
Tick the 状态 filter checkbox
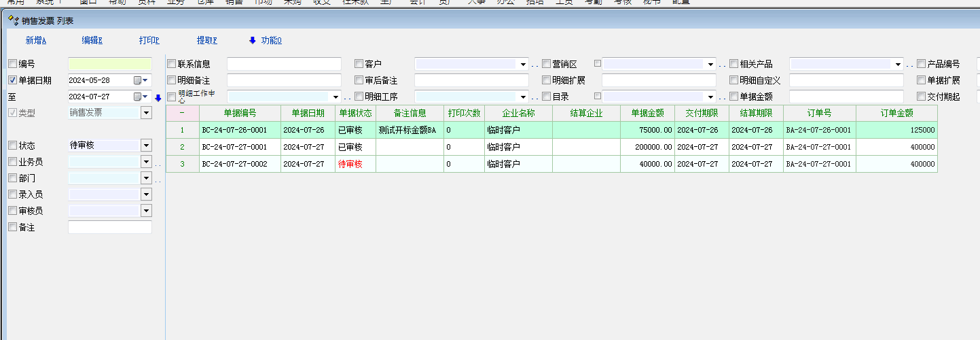click(12, 146)
